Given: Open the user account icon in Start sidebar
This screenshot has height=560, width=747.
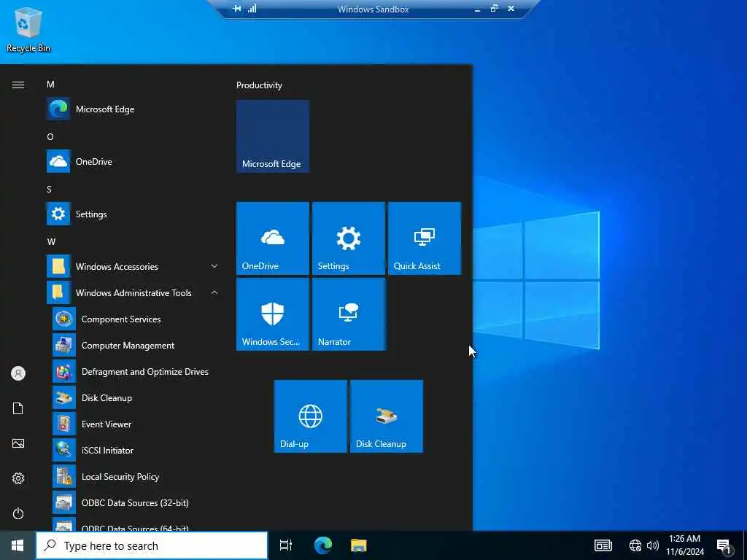Looking at the screenshot, I should pos(18,373).
